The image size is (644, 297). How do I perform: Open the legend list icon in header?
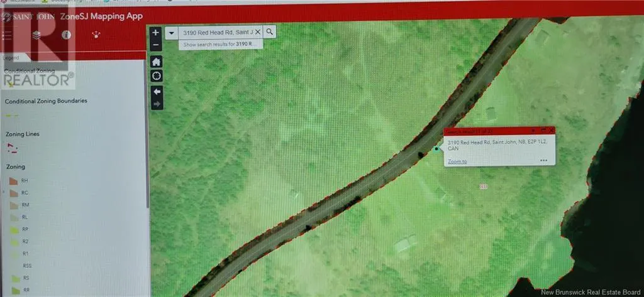point(7,36)
